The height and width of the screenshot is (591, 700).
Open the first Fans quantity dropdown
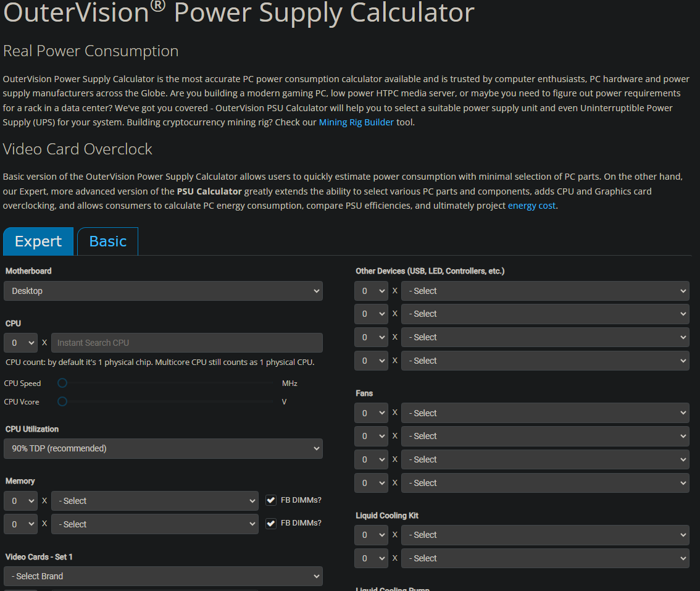pos(371,413)
